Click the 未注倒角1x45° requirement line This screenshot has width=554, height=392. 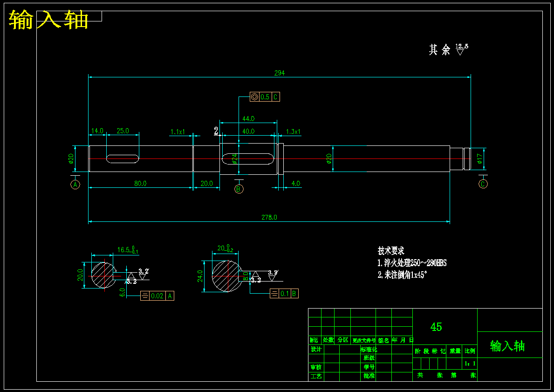click(402, 275)
